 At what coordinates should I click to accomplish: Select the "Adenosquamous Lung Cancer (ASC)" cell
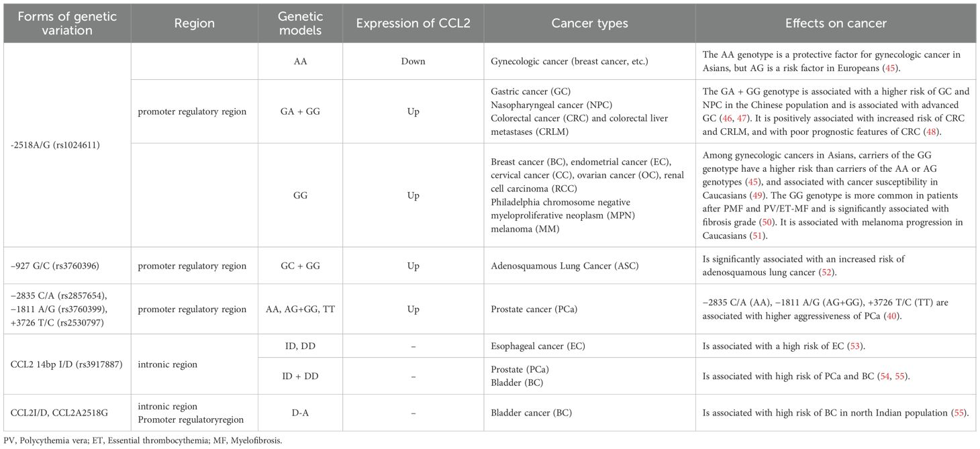[563, 266]
